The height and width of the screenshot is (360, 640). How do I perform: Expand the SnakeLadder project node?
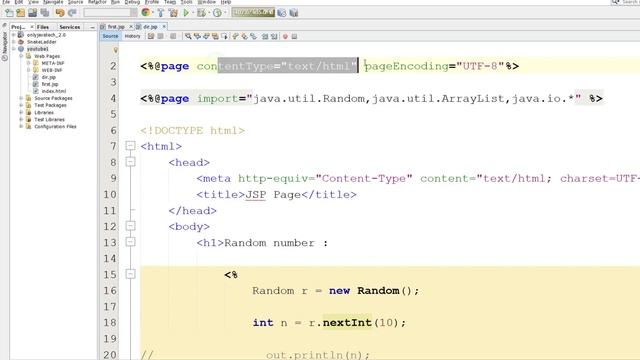click(14, 42)
